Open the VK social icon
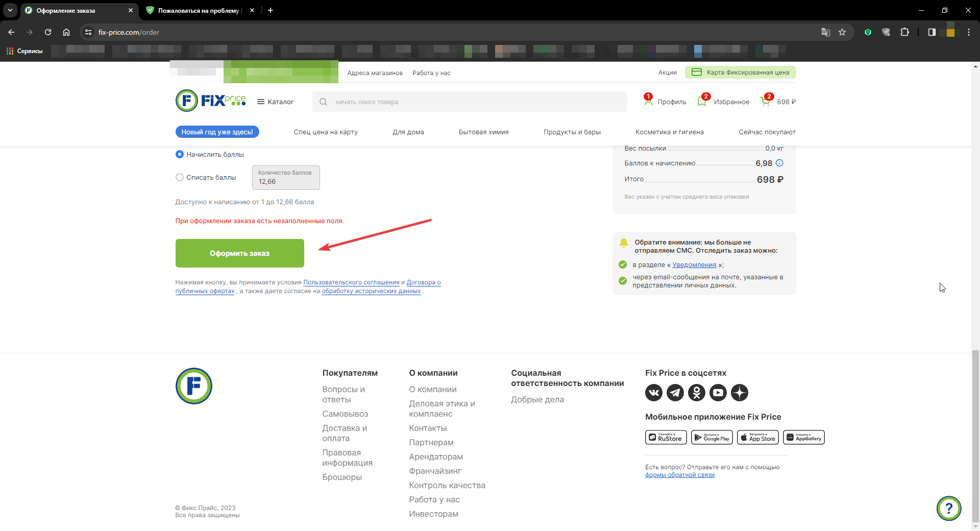 (654, 393)
